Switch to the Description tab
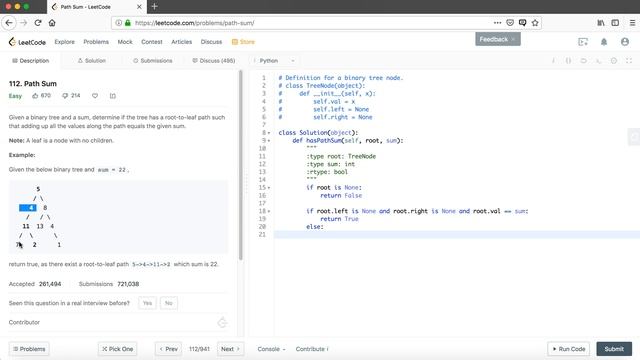The width and height of the screenshot is (640, 360). [31, 60]
